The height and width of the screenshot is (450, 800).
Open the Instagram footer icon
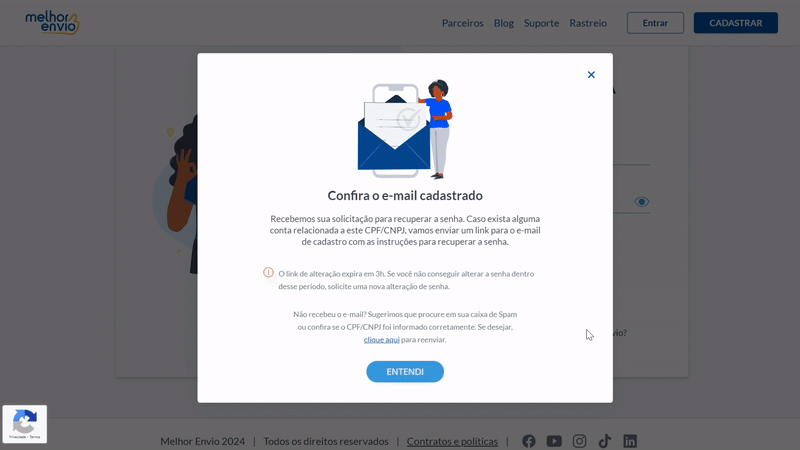[x=579, y=441]
